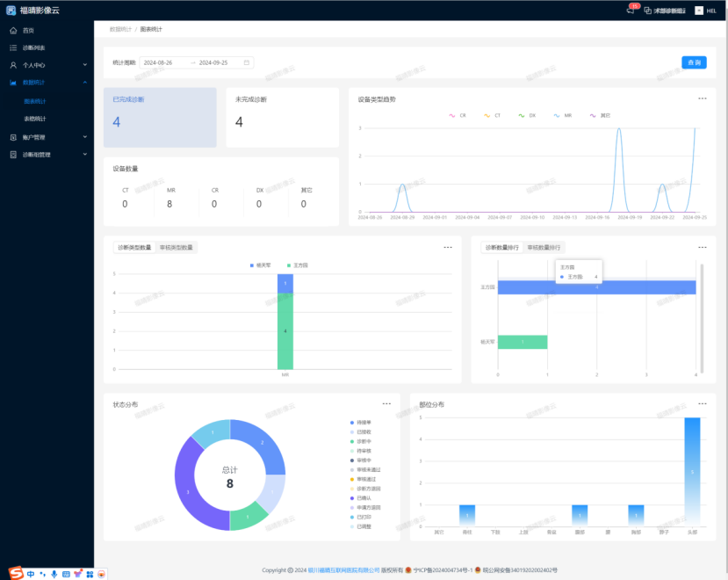Toggle the CT series in trend legend
Image resolution: width=728 pixels, height=580 pixels.
(x=493, y=115)
